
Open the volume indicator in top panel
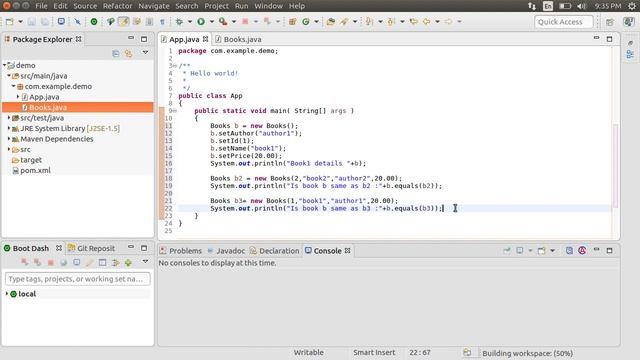click(582, 6)
